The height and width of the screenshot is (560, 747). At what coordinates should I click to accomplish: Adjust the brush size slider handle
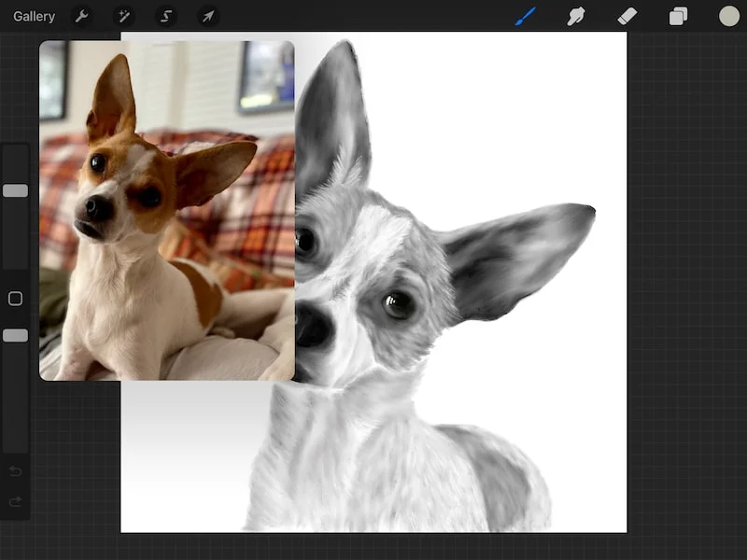coord(15,191)
